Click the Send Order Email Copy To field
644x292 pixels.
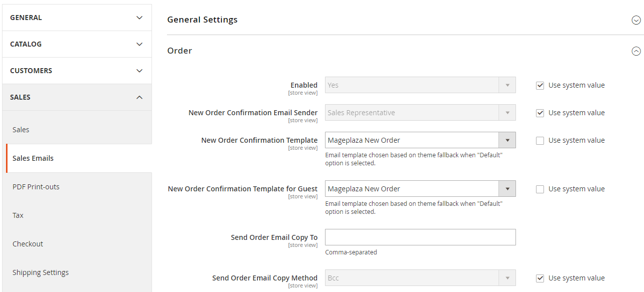coord(420,237)
